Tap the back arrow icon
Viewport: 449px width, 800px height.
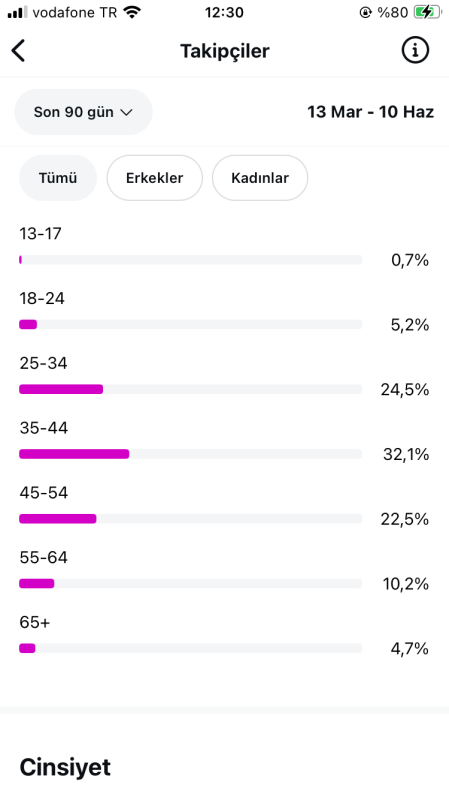click(x=18, y=51)
